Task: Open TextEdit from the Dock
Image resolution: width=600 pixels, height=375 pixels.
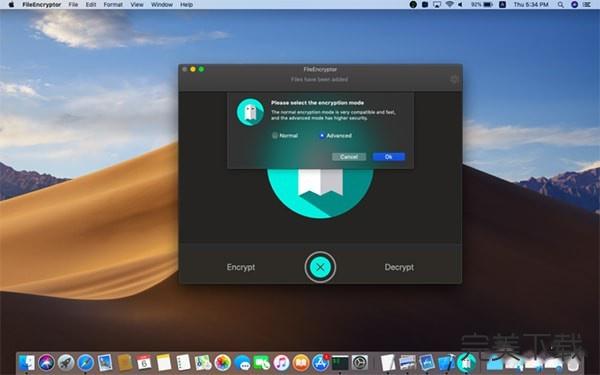Action: (388, 362)
